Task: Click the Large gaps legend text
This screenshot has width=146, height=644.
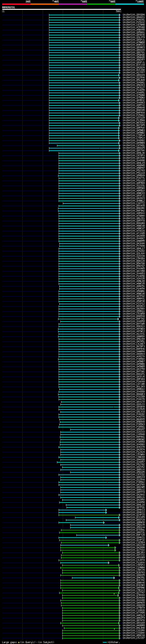Action: pos(28,642)
